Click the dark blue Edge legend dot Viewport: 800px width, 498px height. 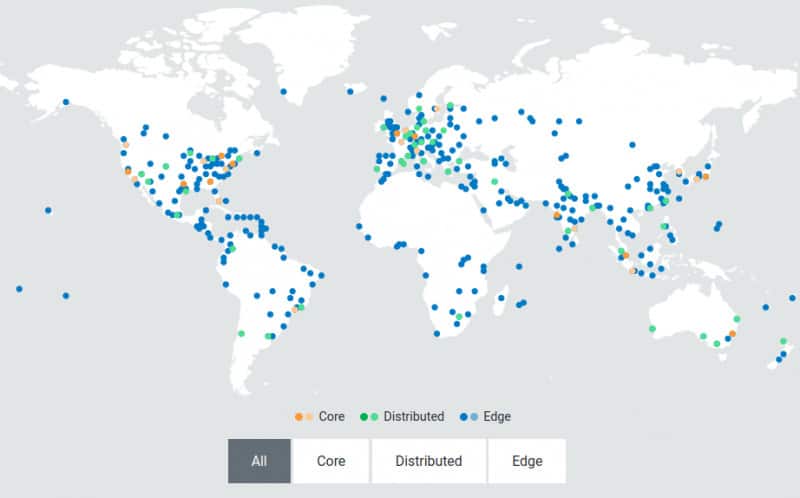point(462,416)
